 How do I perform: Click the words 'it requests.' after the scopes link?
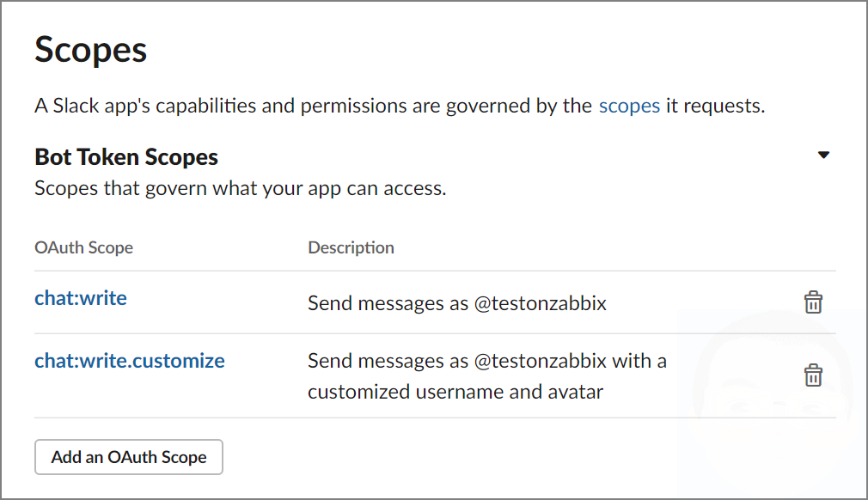coord(715,106)
